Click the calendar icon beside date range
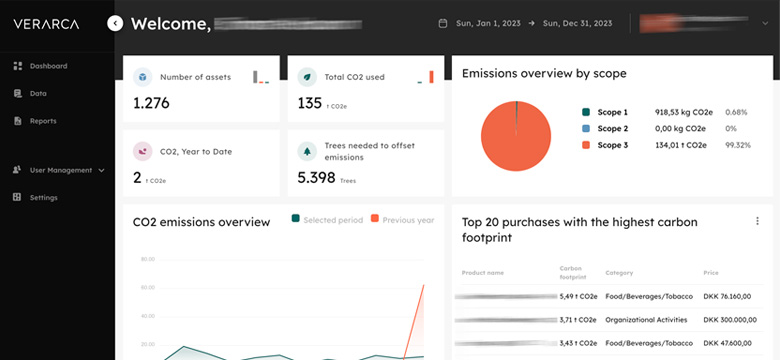 pos(443,23)
